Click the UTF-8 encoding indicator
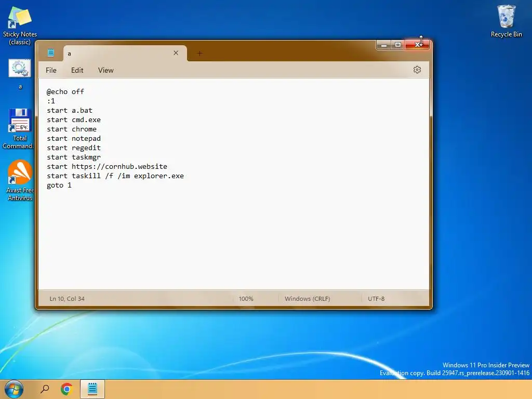This screenshot has height=399, width=532. click(x=376, y=299)
